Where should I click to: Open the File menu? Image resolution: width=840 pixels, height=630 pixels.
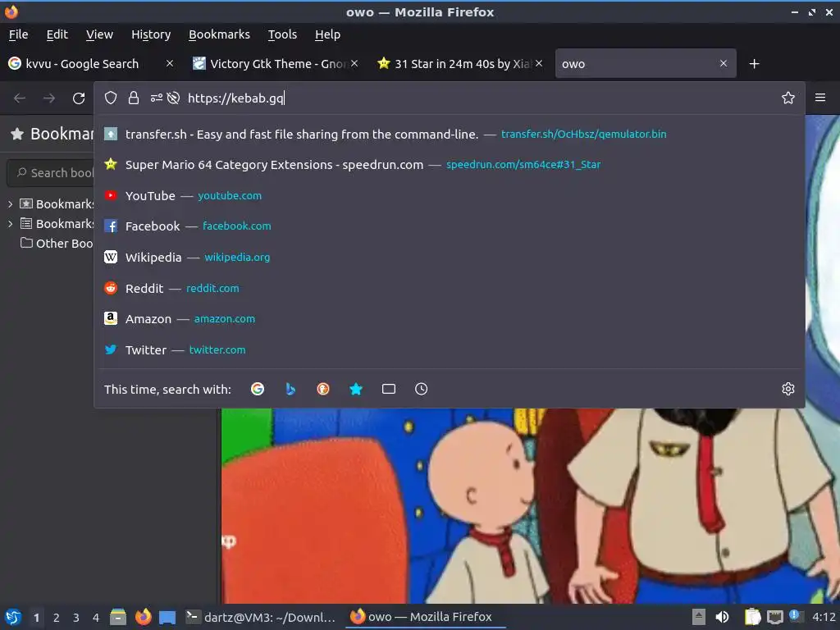(18, 34)
